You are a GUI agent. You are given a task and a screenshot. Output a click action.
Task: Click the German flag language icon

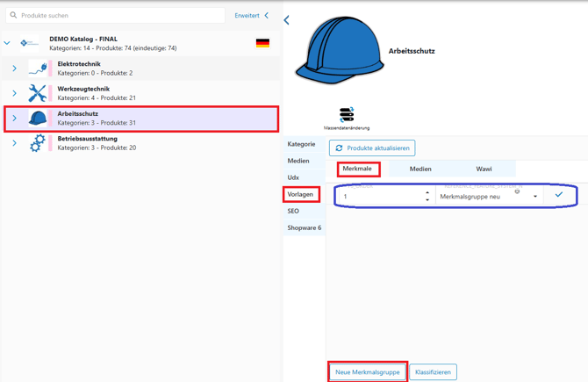pyautogui.click(x=262, y=42)
